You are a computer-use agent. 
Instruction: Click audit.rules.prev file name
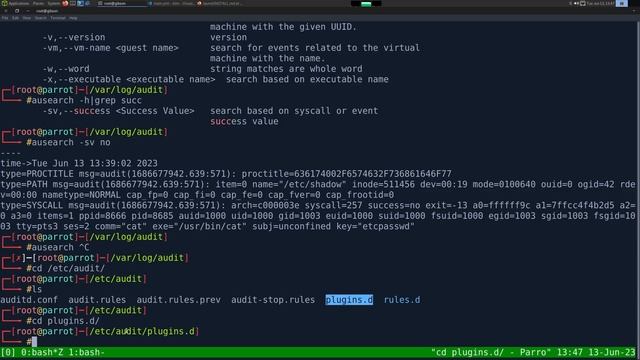178,300
